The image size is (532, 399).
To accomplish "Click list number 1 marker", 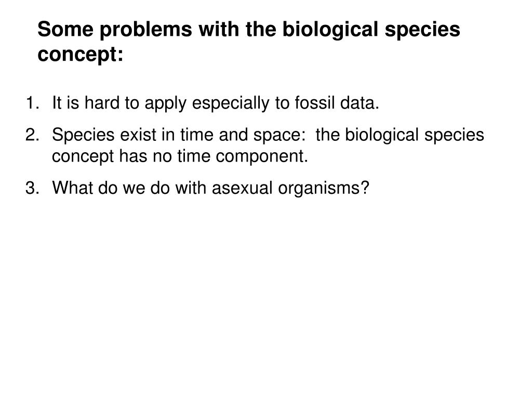I will click(33, 103).
